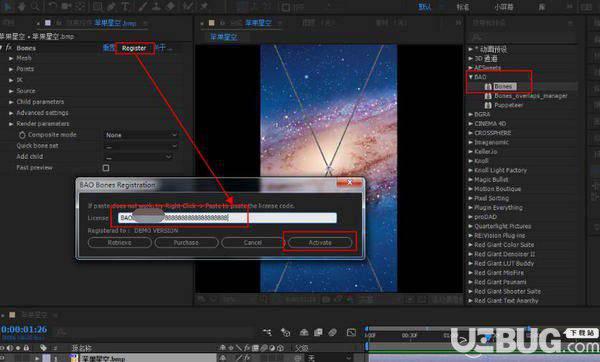The height and width of the screenshot is (362, 600).
Task: Select the 苹果星空 composition viewer tab
Action: (x=258, y=23)
